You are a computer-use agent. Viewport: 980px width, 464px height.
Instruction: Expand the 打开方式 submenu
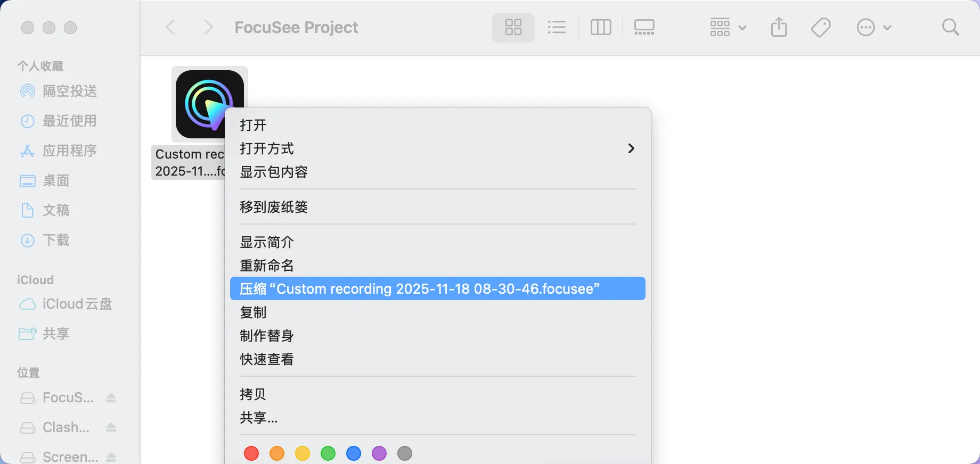[x=437, y=148]
